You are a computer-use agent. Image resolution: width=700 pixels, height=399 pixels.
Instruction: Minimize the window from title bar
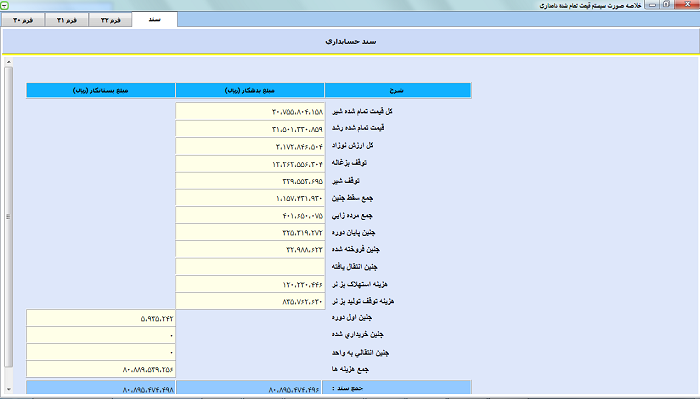[x=653, y=5]
